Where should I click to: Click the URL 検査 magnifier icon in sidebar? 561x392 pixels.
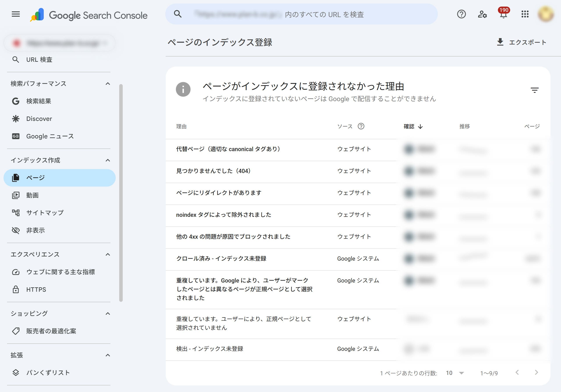[16, 60]
